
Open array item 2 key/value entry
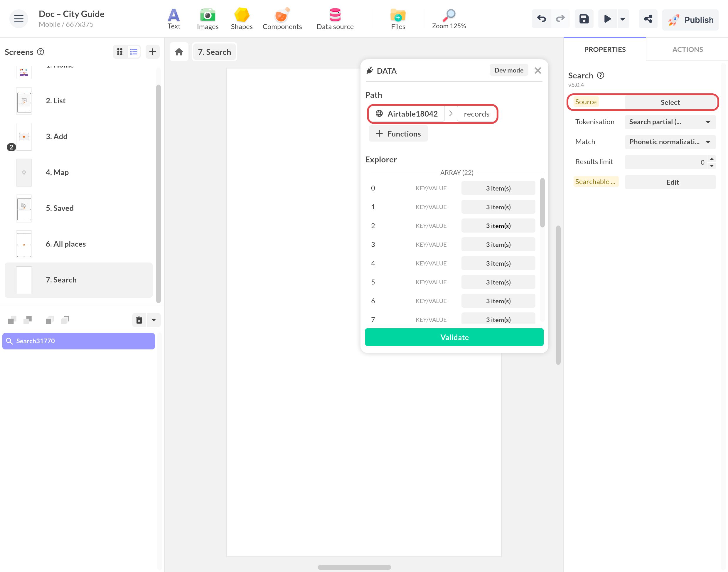point(498,226)
